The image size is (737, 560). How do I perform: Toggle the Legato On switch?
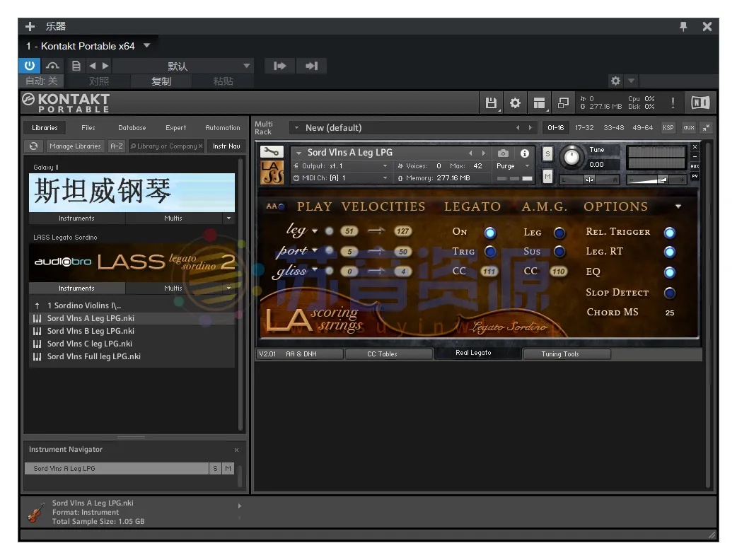pos(489,233)
